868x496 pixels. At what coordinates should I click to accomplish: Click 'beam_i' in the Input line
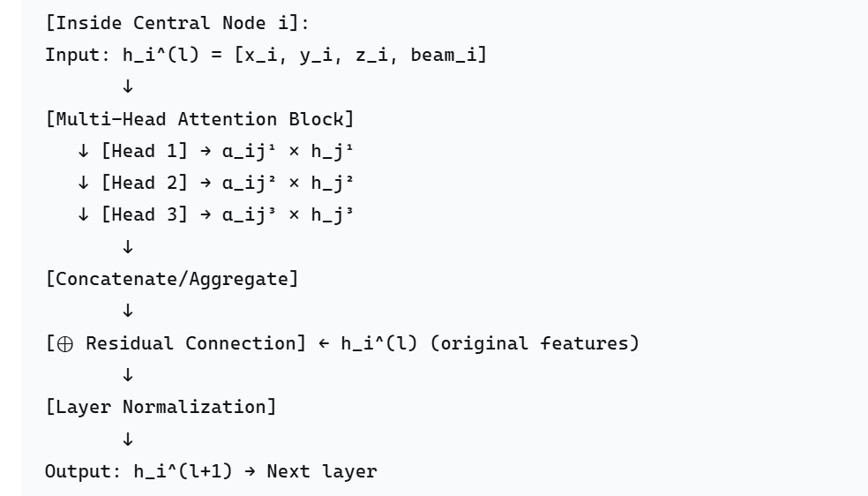coord(448,55)
